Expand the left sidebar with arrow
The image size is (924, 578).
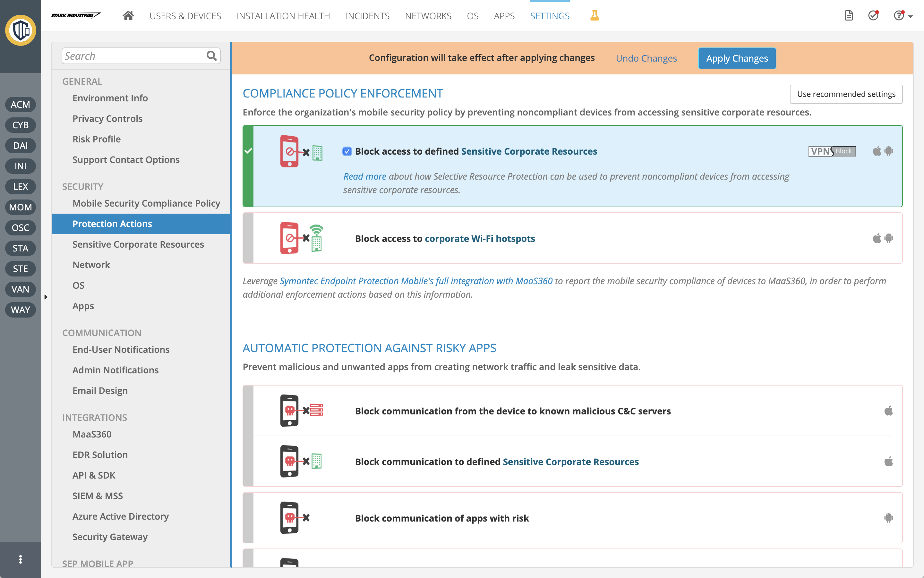click(46, 297)
